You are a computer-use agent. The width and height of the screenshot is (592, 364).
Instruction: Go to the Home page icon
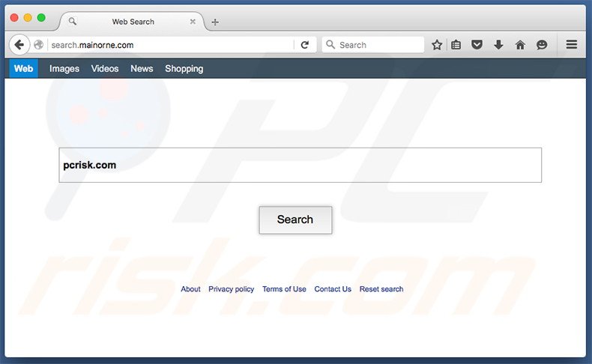[520, 45]
